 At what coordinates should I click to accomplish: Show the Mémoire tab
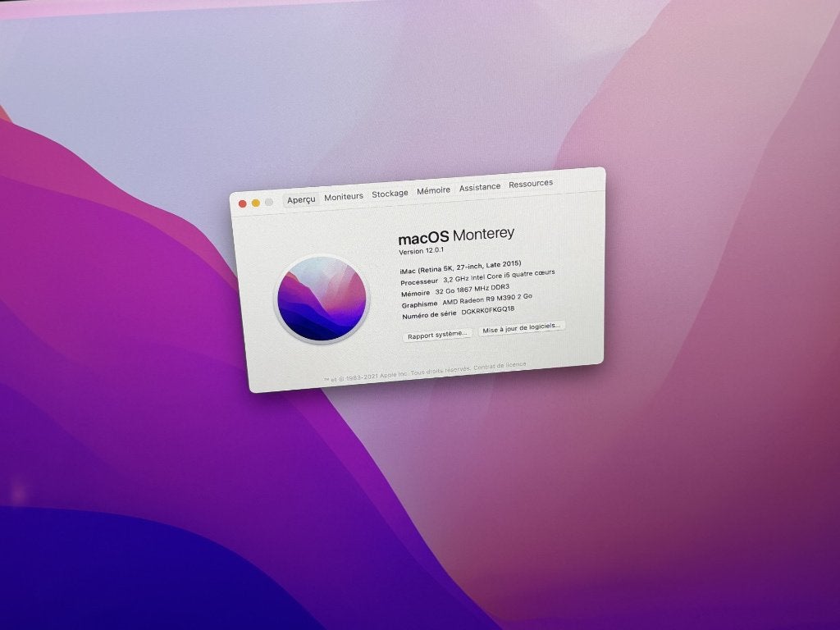[x=433, y=190]
